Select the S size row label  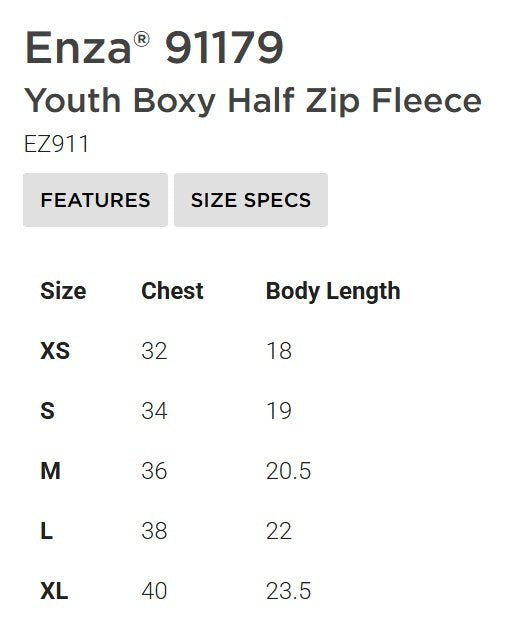[x=47, y=411]
